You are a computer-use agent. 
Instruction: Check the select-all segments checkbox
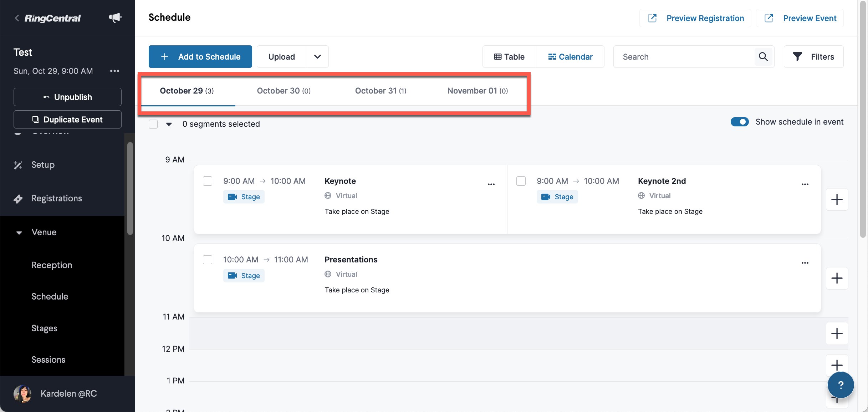pos(153,124)
